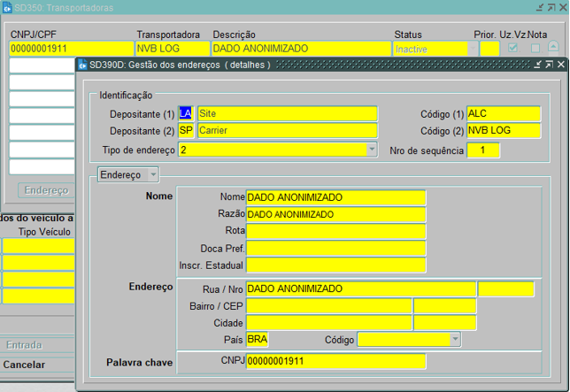Close the SD350 Transportadoras window

point(563,7)
